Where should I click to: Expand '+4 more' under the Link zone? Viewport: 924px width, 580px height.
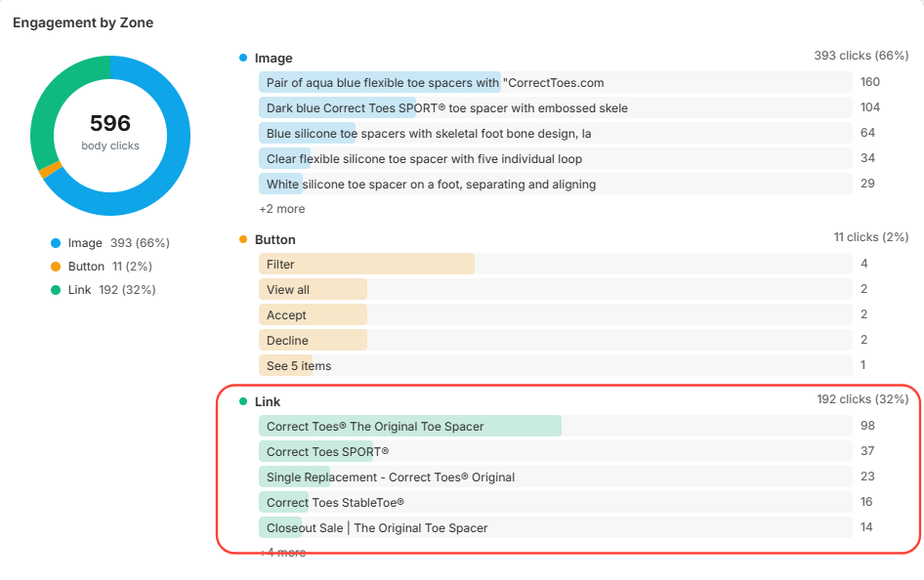click(x=282, y=553)
